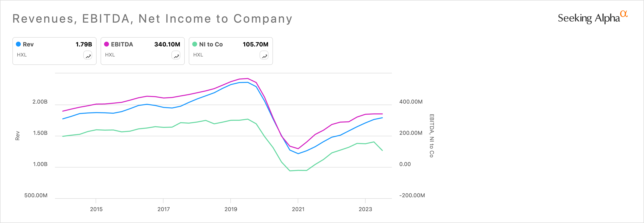Click the HXL ticker under EBITDA

pos(110,55)
